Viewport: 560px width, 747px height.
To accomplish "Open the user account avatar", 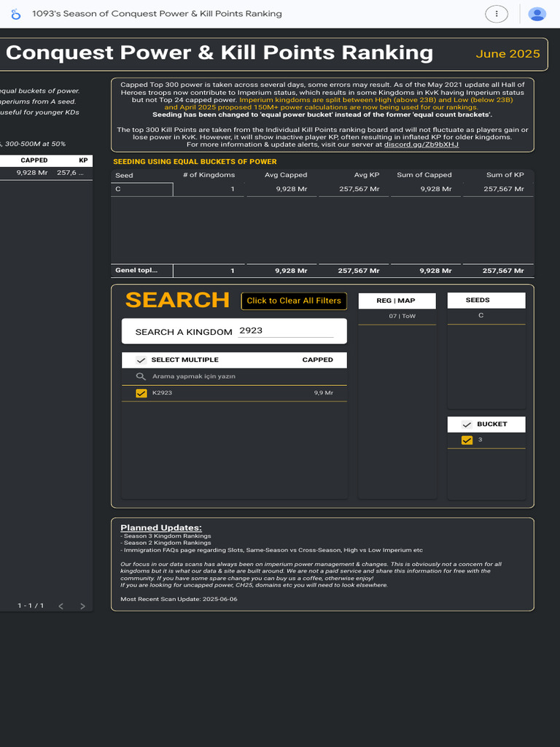I will coord(537,14).
